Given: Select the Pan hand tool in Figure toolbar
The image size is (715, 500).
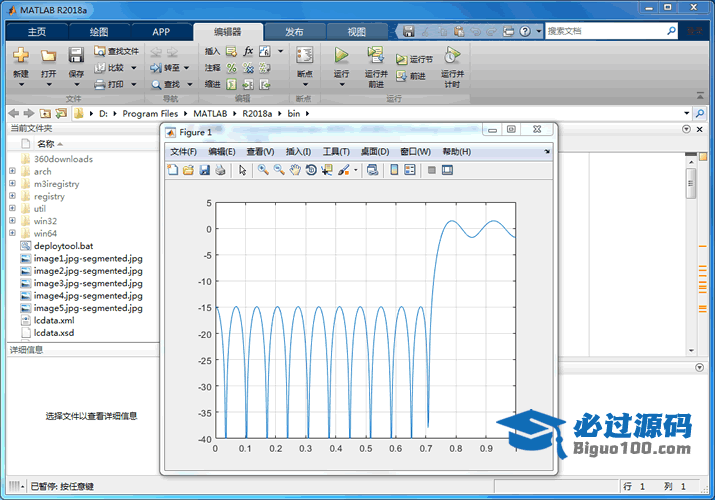Looking at the screenshot, I should pos(295,170).
